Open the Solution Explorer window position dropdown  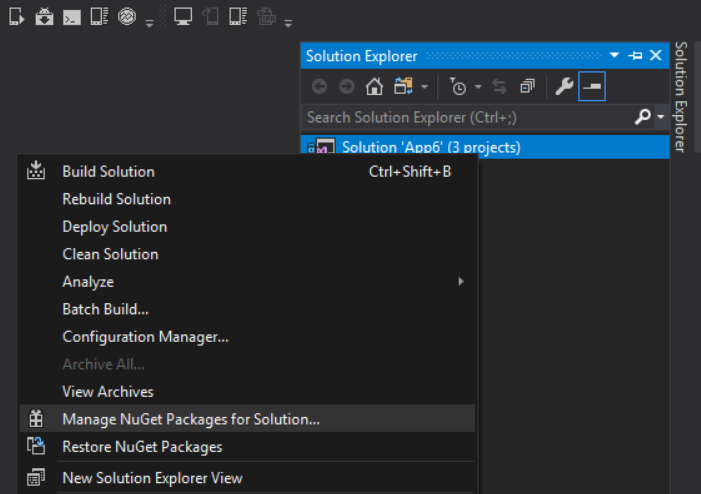(x=614, y=55)
